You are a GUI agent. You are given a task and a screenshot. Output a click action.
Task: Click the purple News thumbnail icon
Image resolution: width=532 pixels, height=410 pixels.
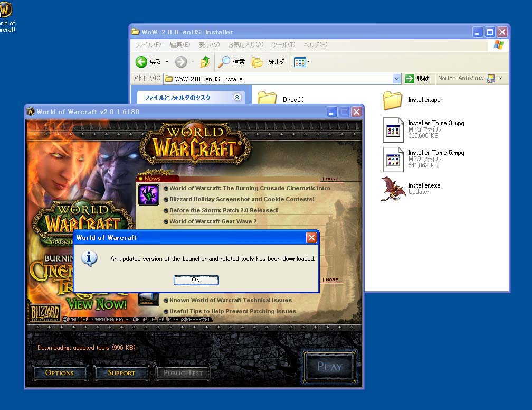pos(149,195)
